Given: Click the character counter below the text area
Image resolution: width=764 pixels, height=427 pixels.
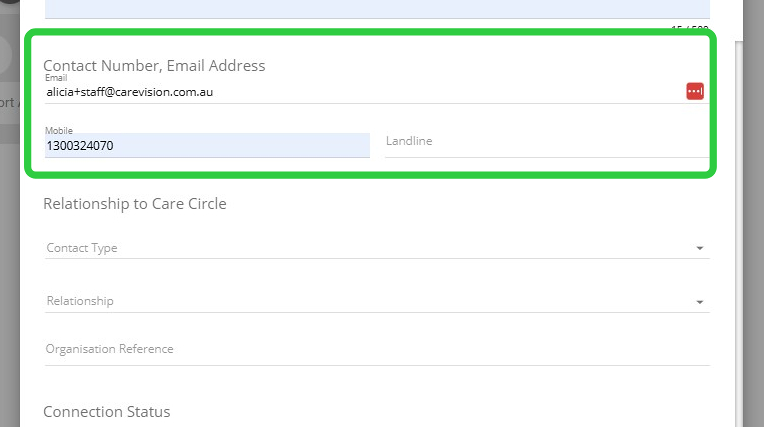Looking at the screenshot, I should pos(690,29).
